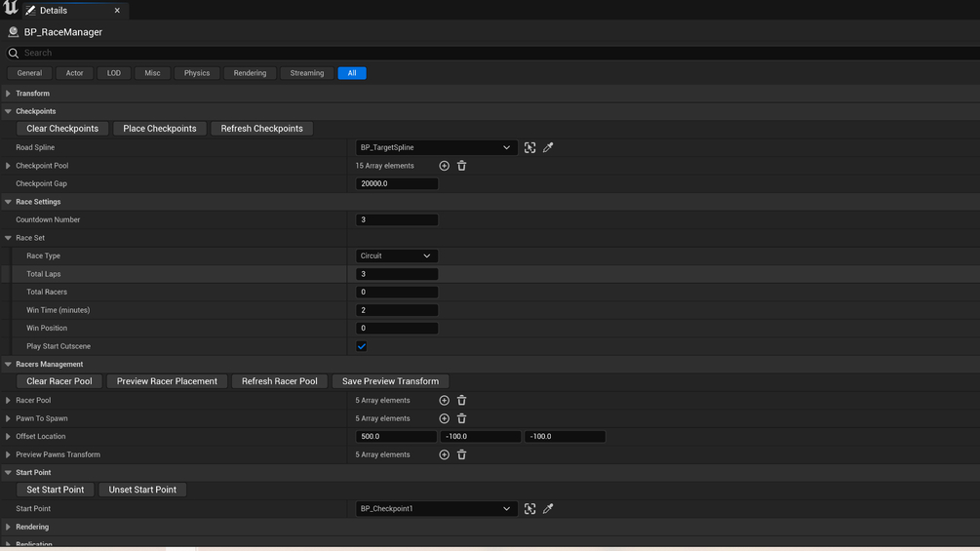The height and width of the screenshot is (551, 980).
Task: Edit the Countdown Number field
Action: point(397,219)
